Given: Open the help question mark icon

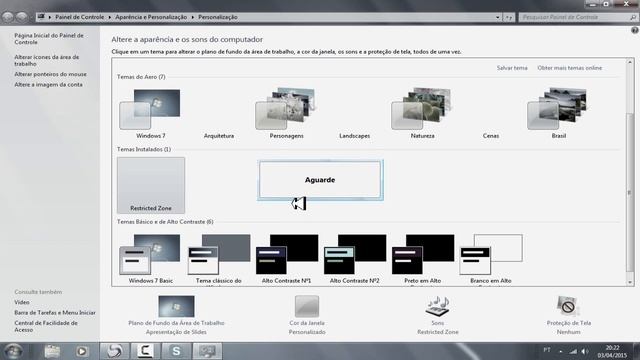Looking at the screenshot, I should [635, 30].
